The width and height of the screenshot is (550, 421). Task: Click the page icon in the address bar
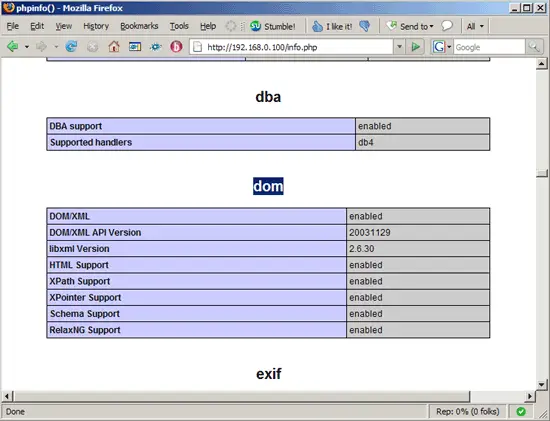[x=198, y=47]
